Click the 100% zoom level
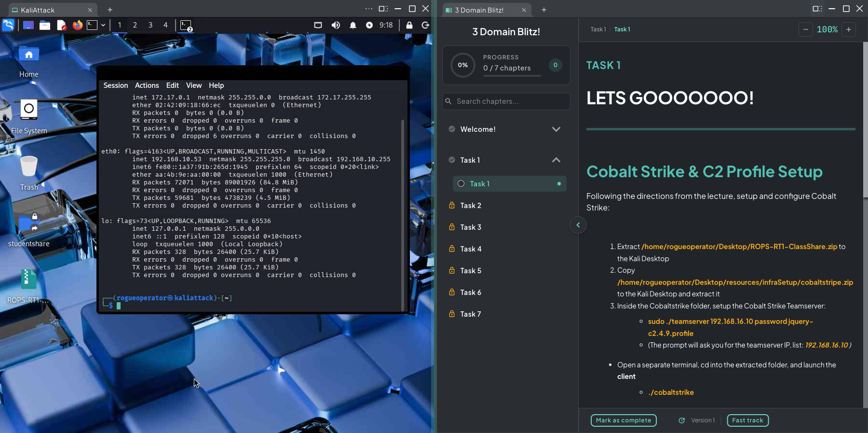 point(827,29)
